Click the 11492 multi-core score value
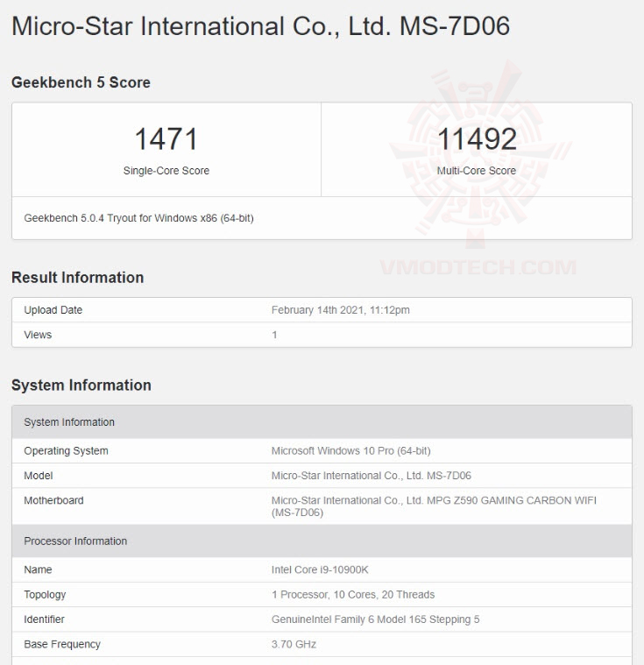The image size is (644, 665). pyautogui.click(x=477, y=139)
